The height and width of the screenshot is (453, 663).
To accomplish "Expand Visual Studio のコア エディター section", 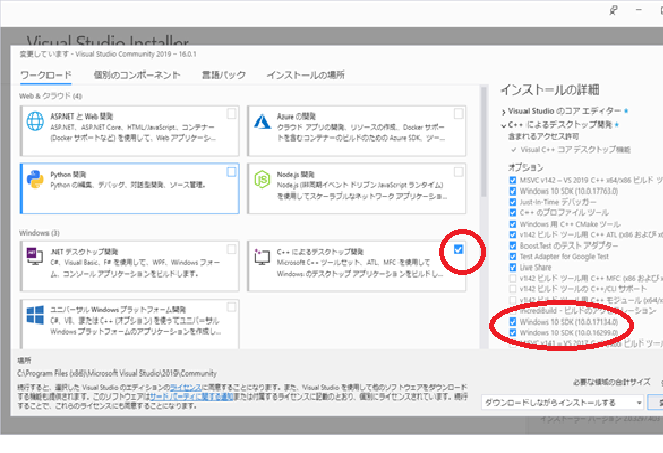I will 503,112.
